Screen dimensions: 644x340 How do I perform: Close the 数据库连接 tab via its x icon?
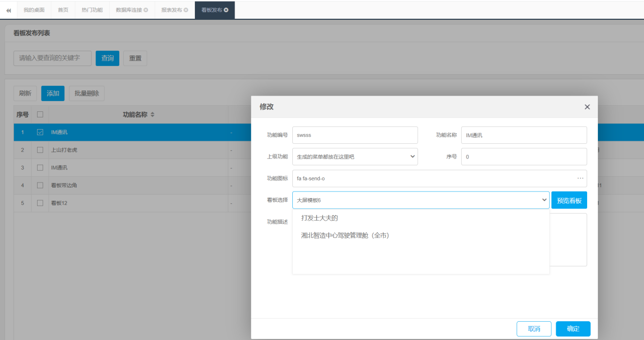click(x=146, y=10)
